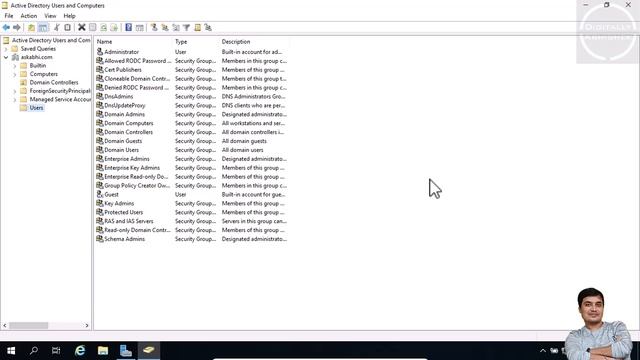640x360 pixels.
Task: Click the Forward arrow in the toolbar
Action: pyautogui.click(x=17, y=27)
